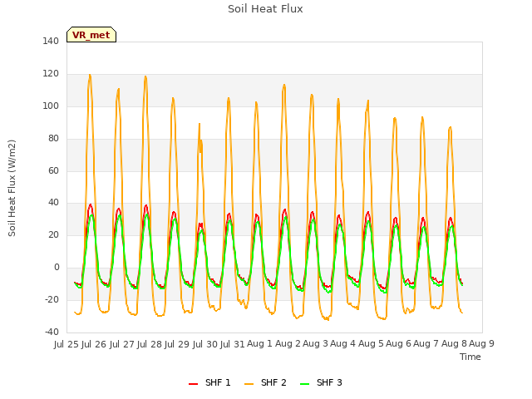The width and height of the screenshot is (532, 399).
Task: Click the Aug 1 x-axis label
Action: click(x=259, y=343)
